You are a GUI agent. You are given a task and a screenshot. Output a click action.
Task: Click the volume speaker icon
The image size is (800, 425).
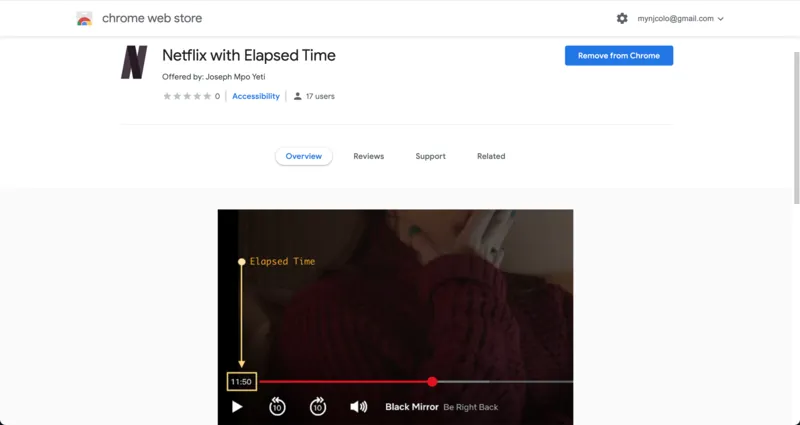coord(359,407)
